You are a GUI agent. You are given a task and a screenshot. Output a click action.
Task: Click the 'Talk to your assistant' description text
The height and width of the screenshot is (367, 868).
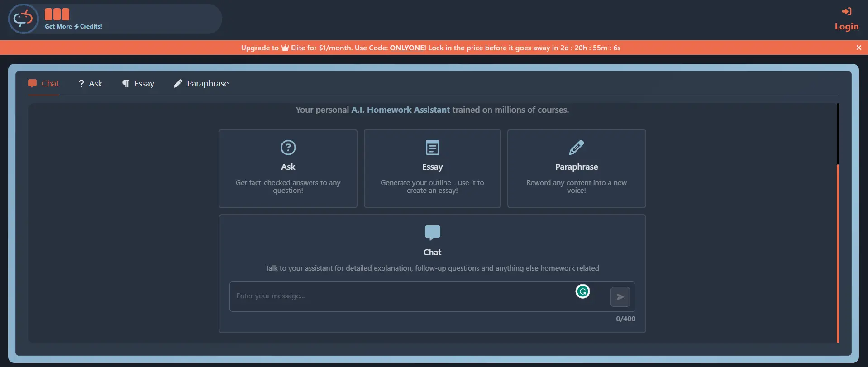coord(432,268)
